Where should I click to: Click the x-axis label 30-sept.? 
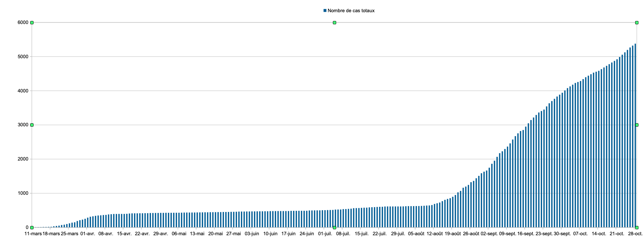click(x=563, y=234)
